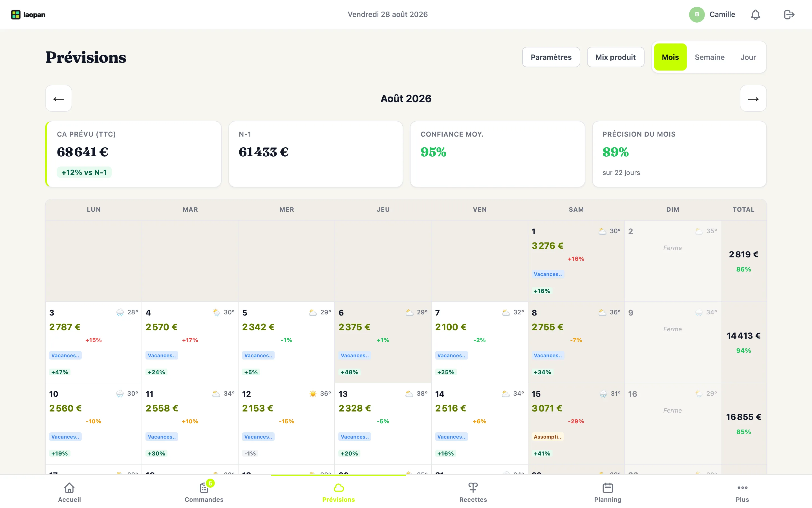
Task: Switch to Semaine view
Action: tap(710, 57)
